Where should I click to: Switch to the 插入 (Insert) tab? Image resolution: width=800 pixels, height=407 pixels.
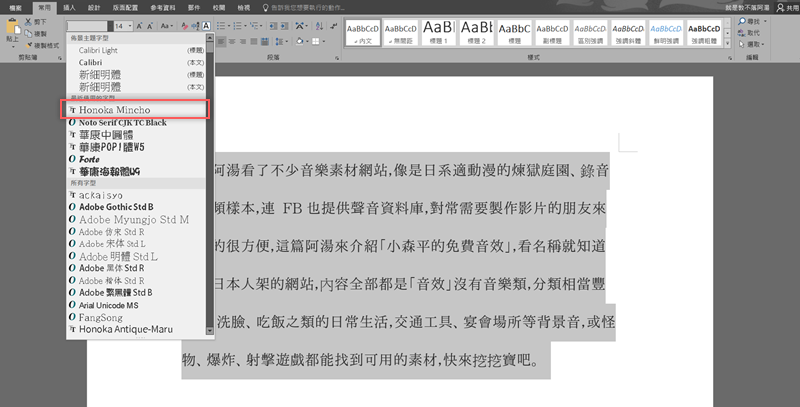coord(68,7)
